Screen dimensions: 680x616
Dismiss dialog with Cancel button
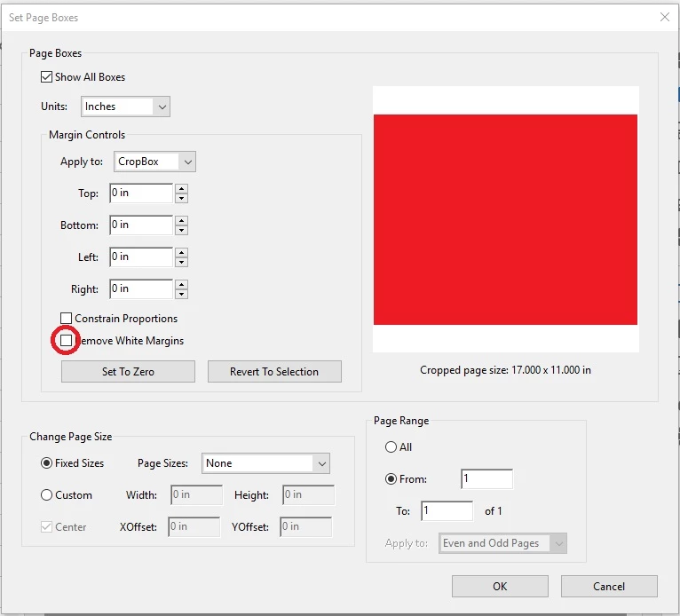609,587
